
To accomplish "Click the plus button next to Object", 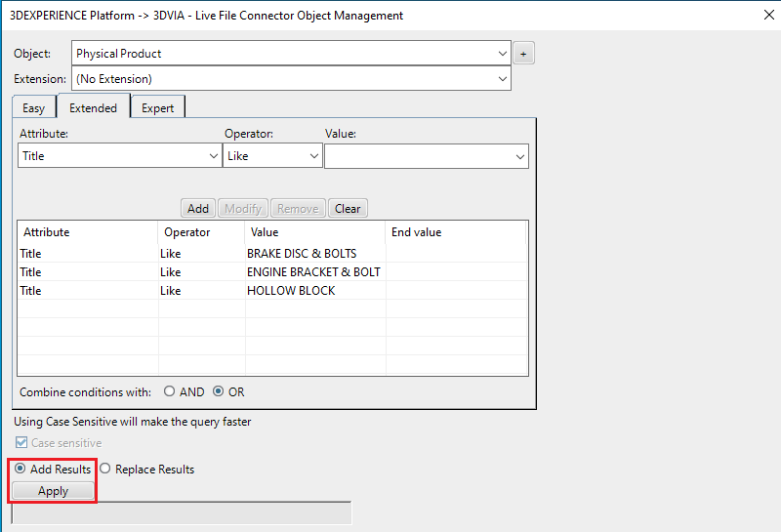I will pyautogui.click(x=523, y=54).
